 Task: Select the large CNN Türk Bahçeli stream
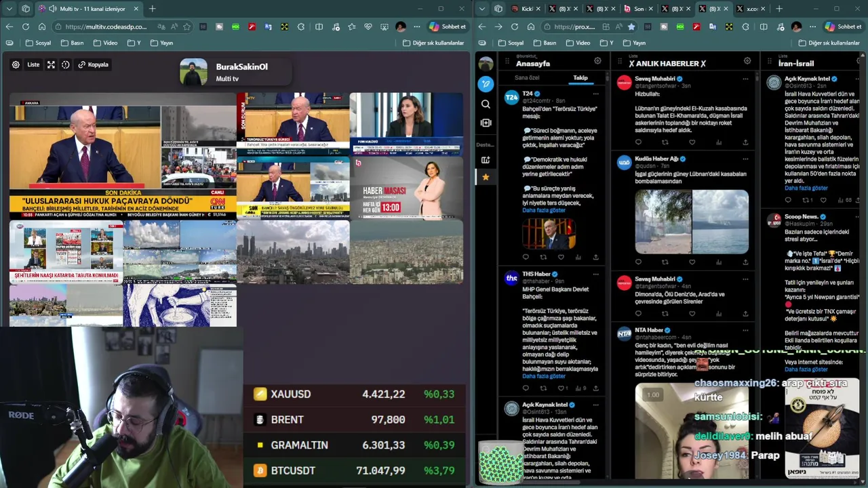tap(123, 156)
